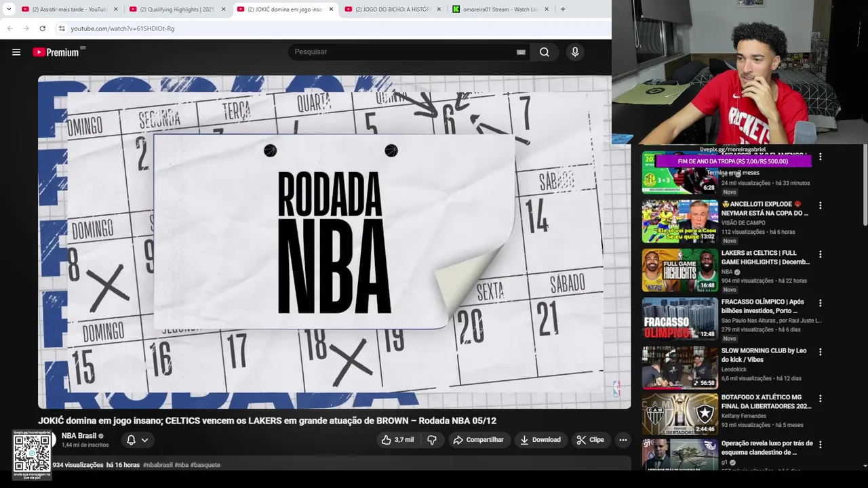Open the NBA Brasil channel name

pyautogui.click(x=79, y=436)
